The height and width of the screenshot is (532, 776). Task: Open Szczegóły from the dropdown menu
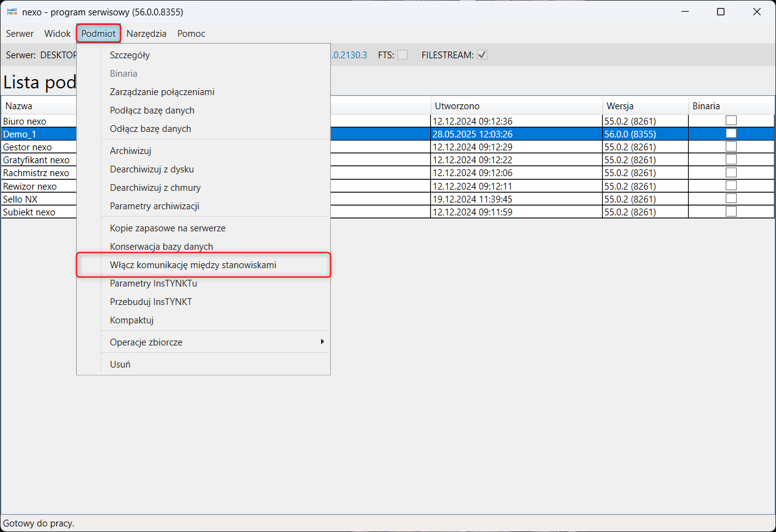coord(130,55)
